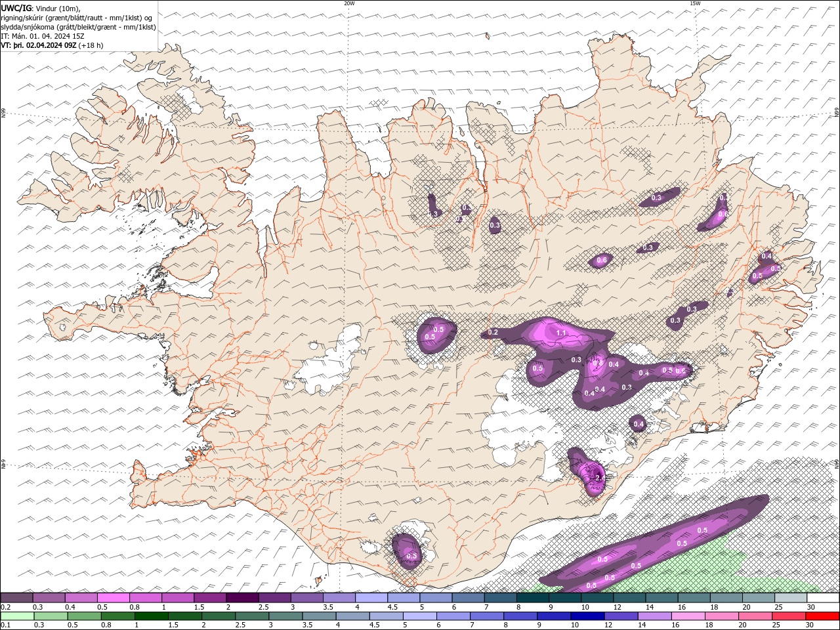Pick the dark purple snow swatch labelled 2
This screenshot has height=630, width=840.
[242, 598]
